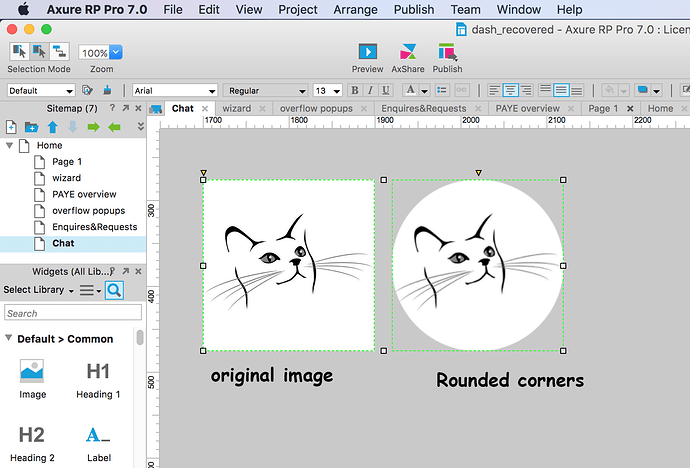Viewport: 690px width, 468px height.
Task: Click the Preview play icon
Action: pos(367,52)
